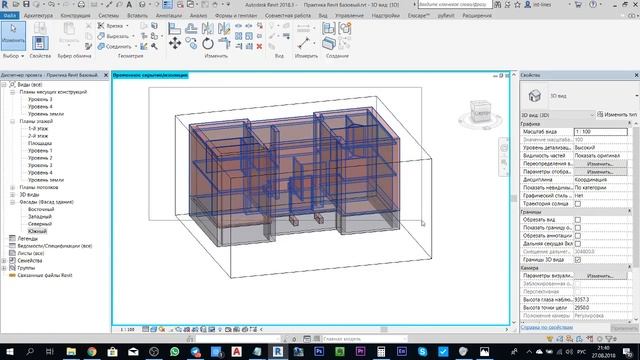The image size is (640, 360).
Task: Switch to the Вставить ribbon tab
Action: tap(138, 16)
